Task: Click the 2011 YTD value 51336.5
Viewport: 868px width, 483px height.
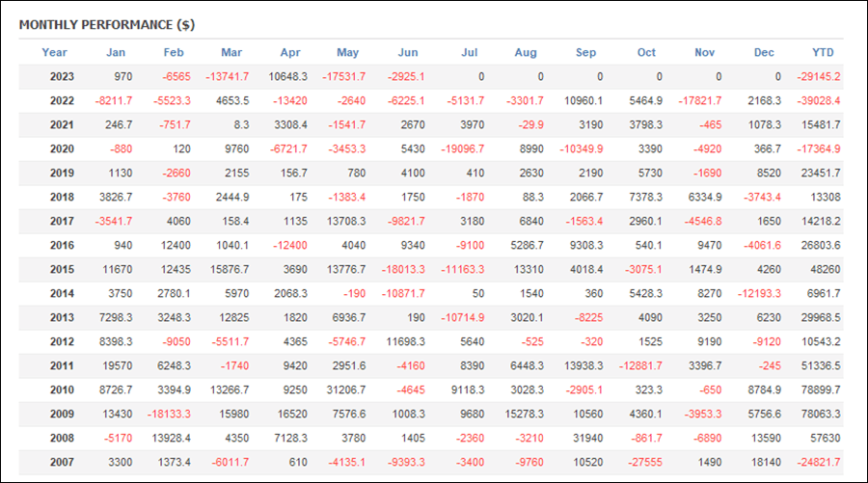Action: pyautogui.click(x=821, y=365)
